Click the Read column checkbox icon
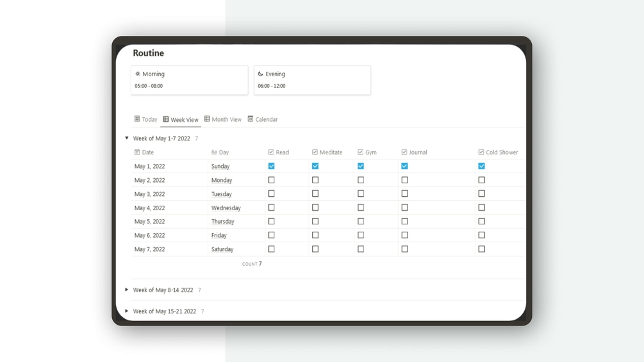Screen dimensions: 644x362 [271, 152]
